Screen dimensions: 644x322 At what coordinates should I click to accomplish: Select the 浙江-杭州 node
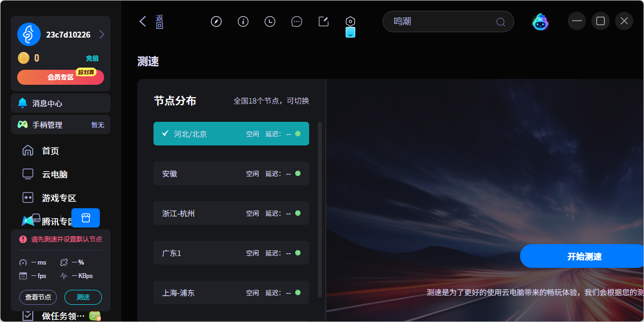click(231, 213)
